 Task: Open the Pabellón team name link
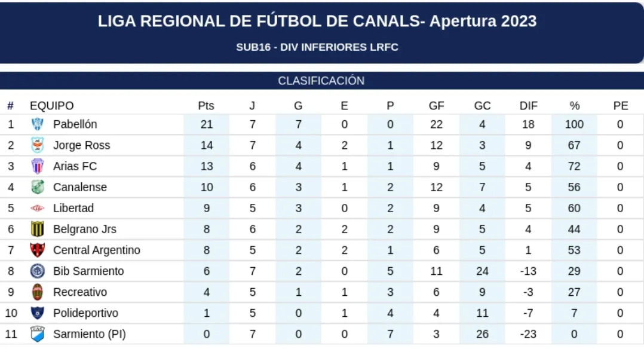point(75,124)
